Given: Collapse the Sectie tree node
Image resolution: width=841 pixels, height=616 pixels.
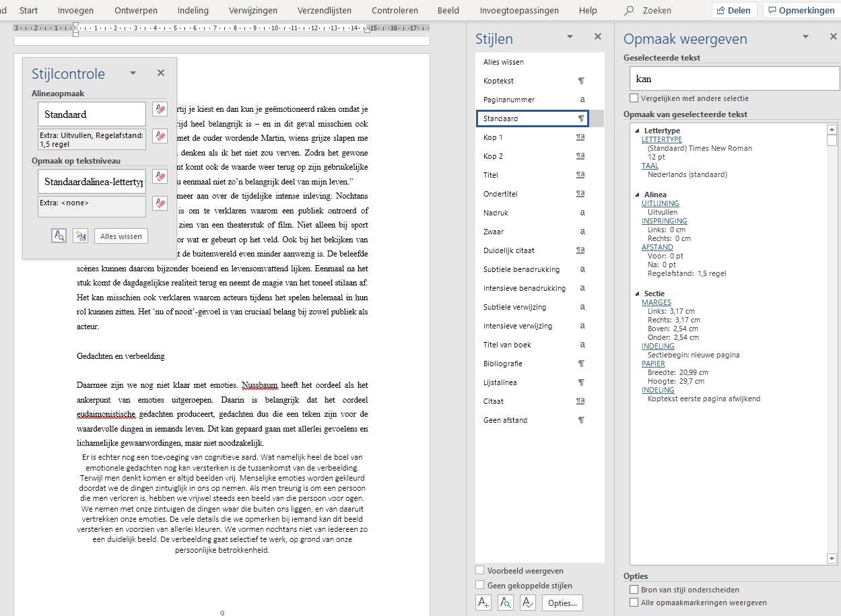Looking at the screenshot, I should coord(637,294).
